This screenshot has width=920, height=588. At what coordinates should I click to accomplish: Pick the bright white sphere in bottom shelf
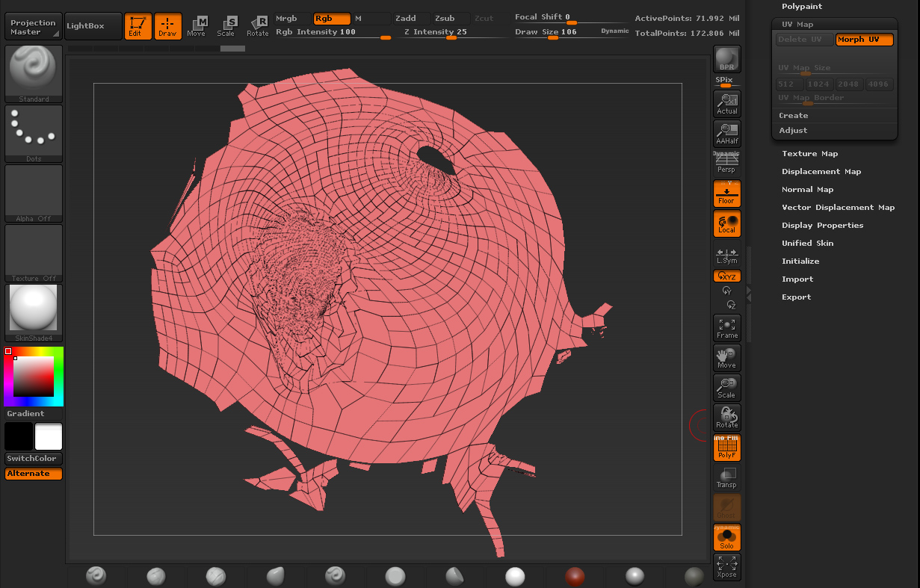pyautogui.click(x=515, y=576)
